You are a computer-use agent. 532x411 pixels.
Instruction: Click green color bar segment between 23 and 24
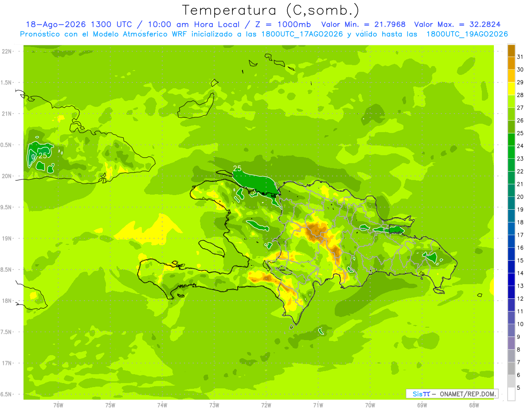512,152
